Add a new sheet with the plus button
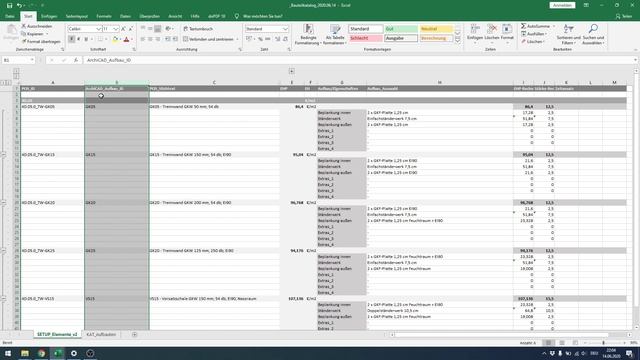This screenshot has width=640, height=360. coord(134,335)
